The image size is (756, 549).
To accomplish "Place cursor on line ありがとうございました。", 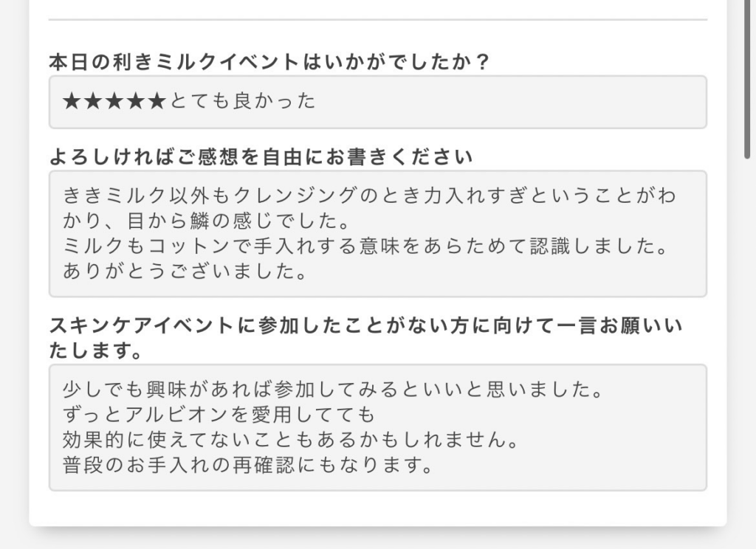I will click(x=185, y=272).
